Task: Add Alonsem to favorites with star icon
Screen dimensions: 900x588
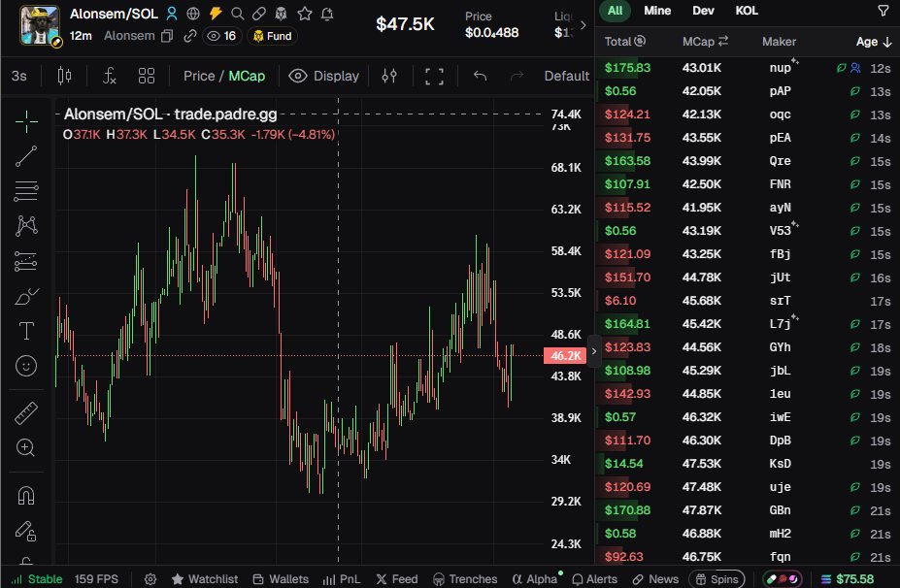Action: (x=305, y=14)
